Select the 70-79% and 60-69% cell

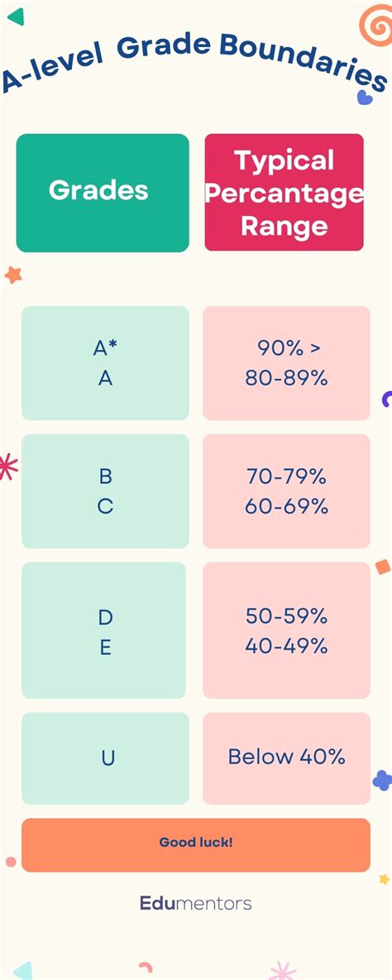click(286, 491)
